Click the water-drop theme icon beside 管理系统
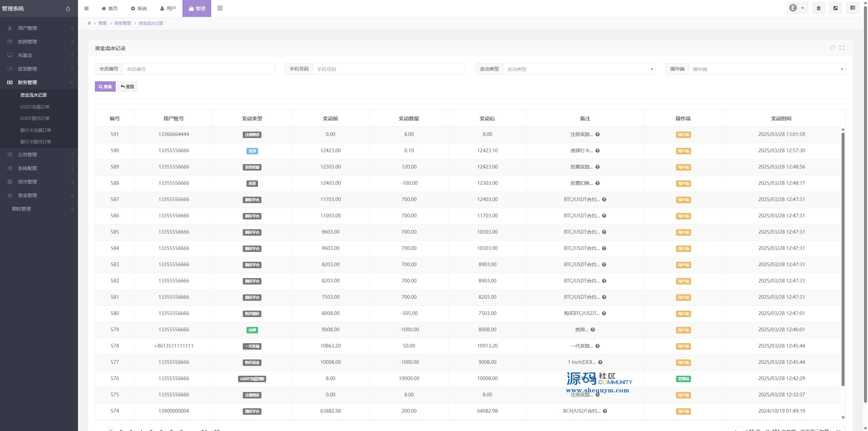The width and height of the screenshot is (868, 431). [68, 9]
